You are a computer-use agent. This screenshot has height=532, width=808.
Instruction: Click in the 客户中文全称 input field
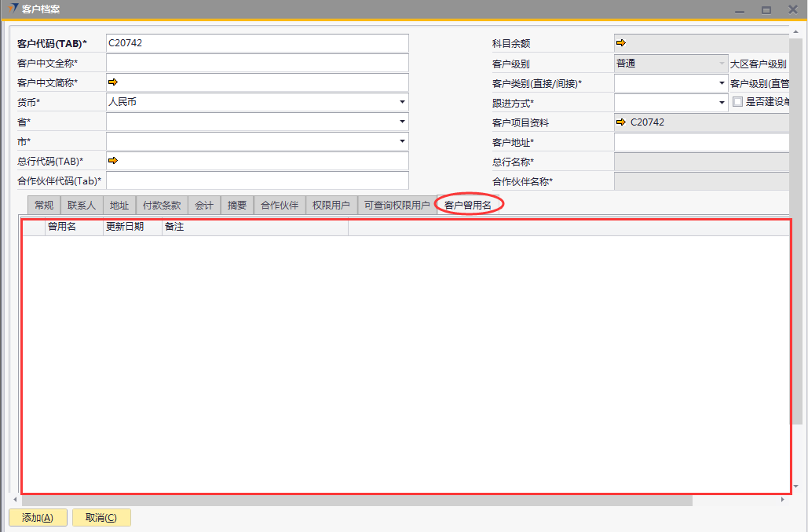click(x=257, y=63)
